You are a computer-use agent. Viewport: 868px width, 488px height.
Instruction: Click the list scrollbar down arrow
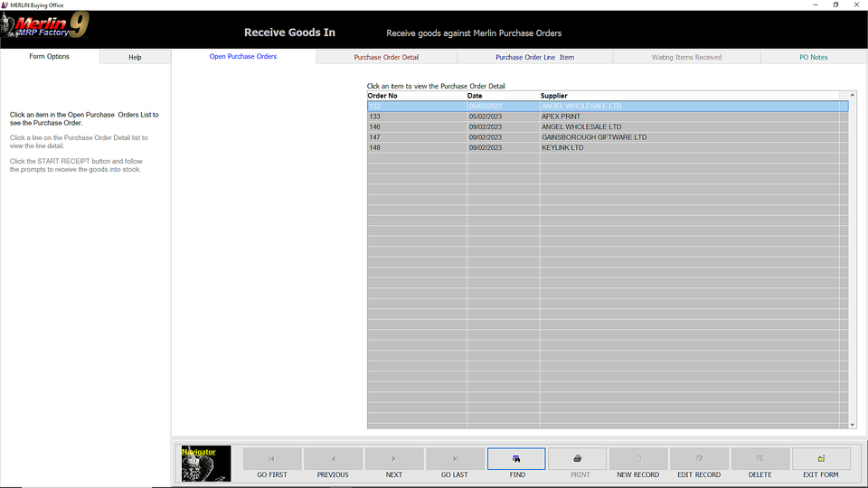point(852,424)
